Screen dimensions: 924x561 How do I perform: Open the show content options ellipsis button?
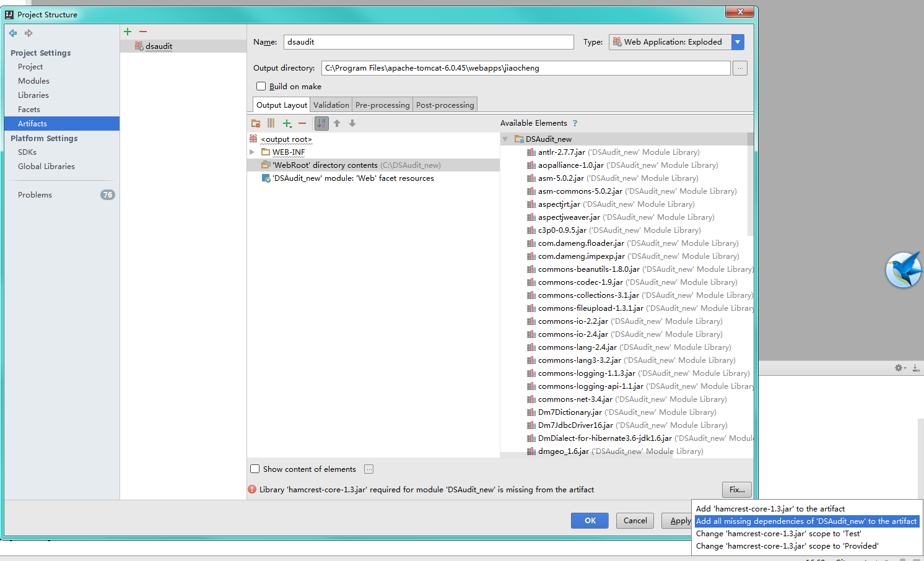pos(369,469)
